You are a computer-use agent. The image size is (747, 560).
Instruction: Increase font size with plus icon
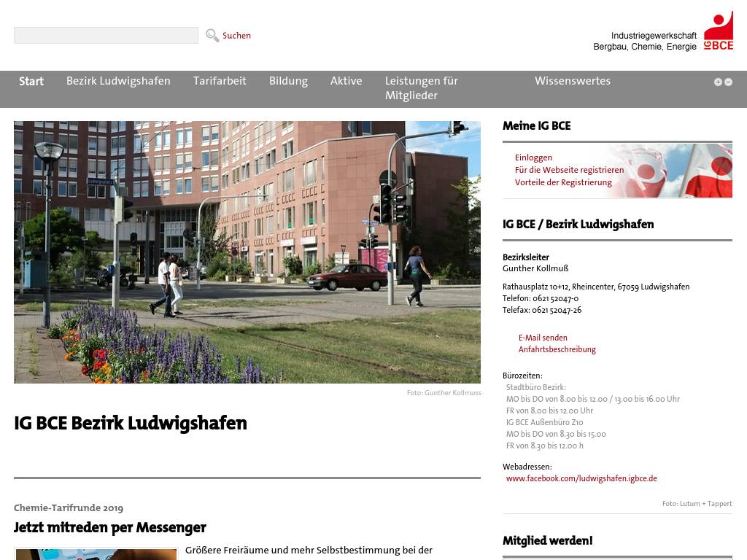(718, 82)
